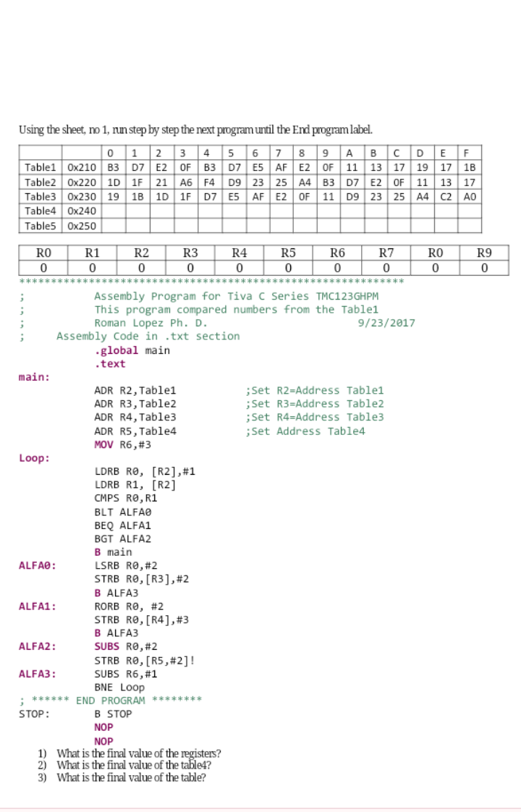The image size is (521, 812).
Task: Click the '.global main' directive
Action: point(132,350)
